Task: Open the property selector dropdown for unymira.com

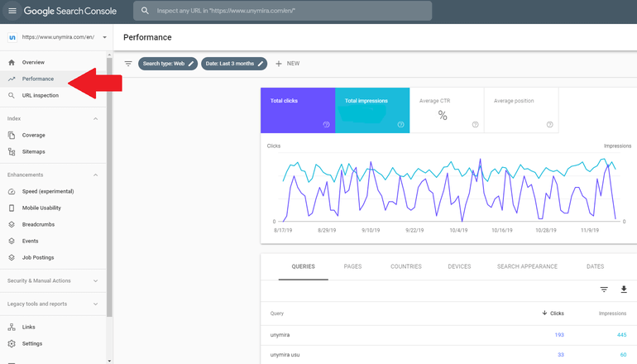Action: pos(104,37)
